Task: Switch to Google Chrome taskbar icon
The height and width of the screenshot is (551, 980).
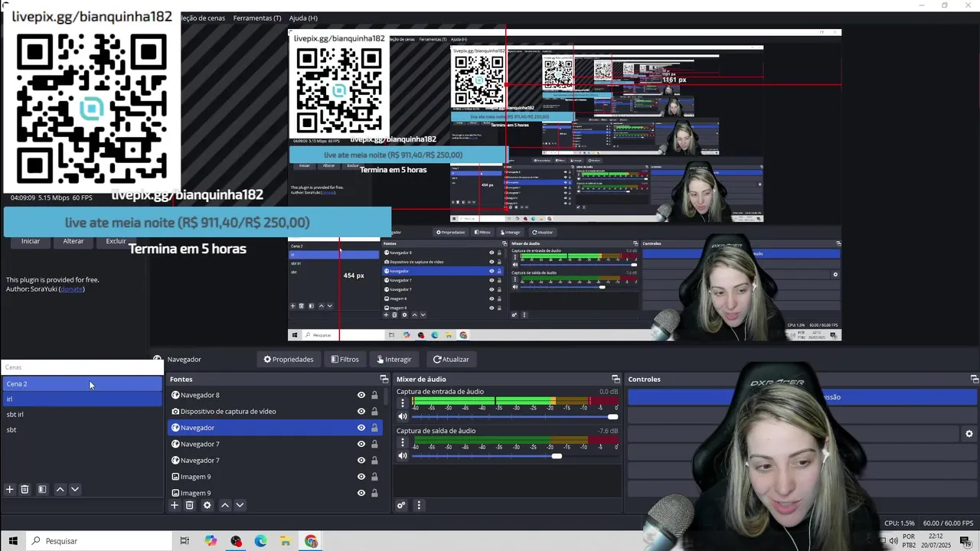Action: (311, 541)
